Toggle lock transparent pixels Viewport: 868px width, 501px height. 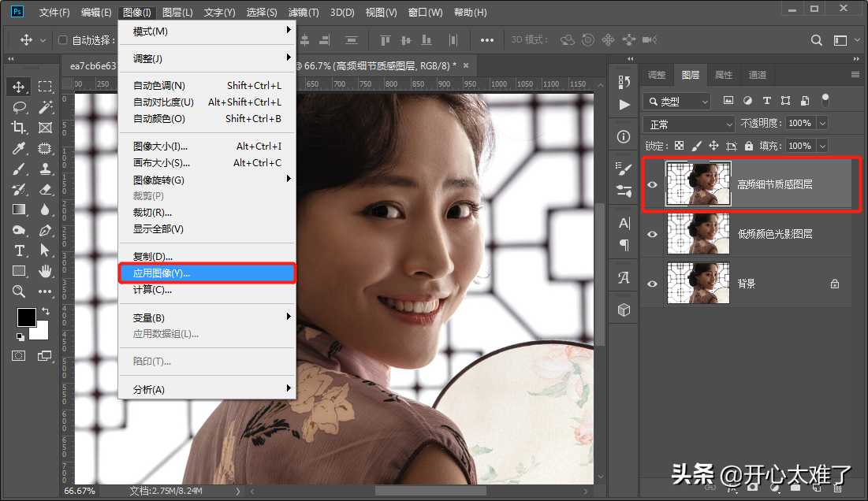680,146
